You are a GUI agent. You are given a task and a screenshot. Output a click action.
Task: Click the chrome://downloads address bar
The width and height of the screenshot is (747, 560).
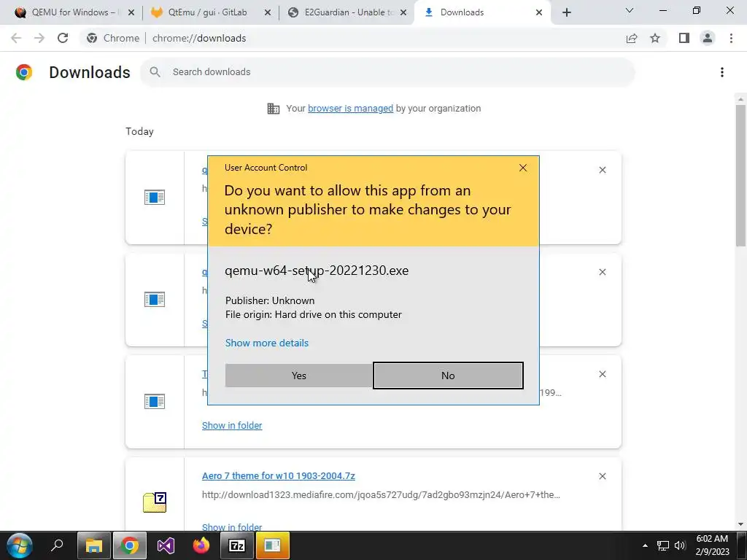tap(352, 38)
